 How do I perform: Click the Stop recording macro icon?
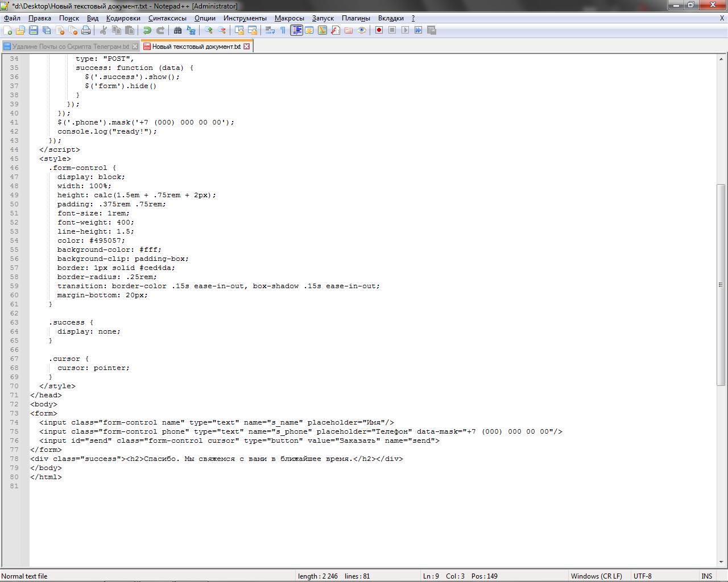point(392,30)
